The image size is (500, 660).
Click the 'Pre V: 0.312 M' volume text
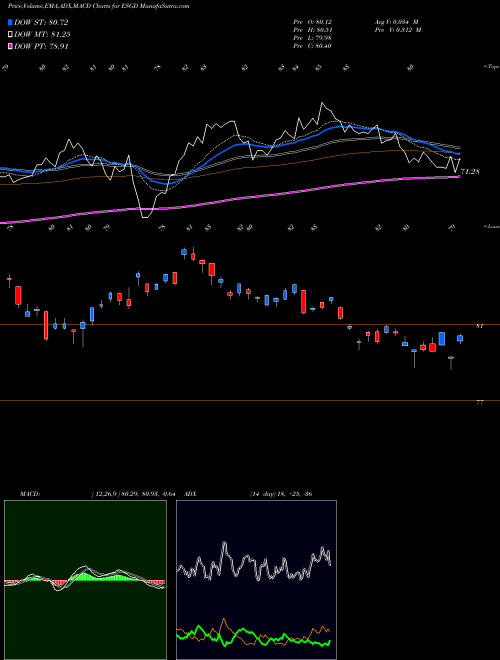tap(398, 30)
